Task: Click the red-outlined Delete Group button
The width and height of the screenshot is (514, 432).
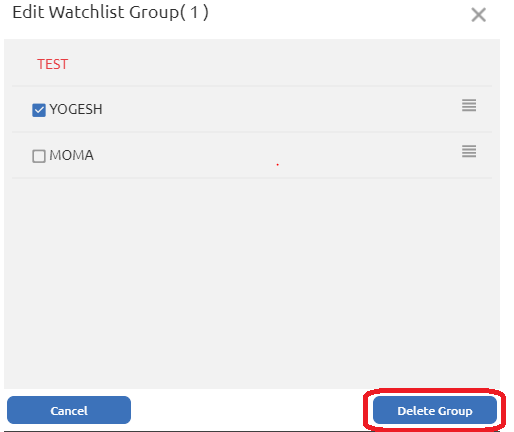Action: (x=435, y=410)
